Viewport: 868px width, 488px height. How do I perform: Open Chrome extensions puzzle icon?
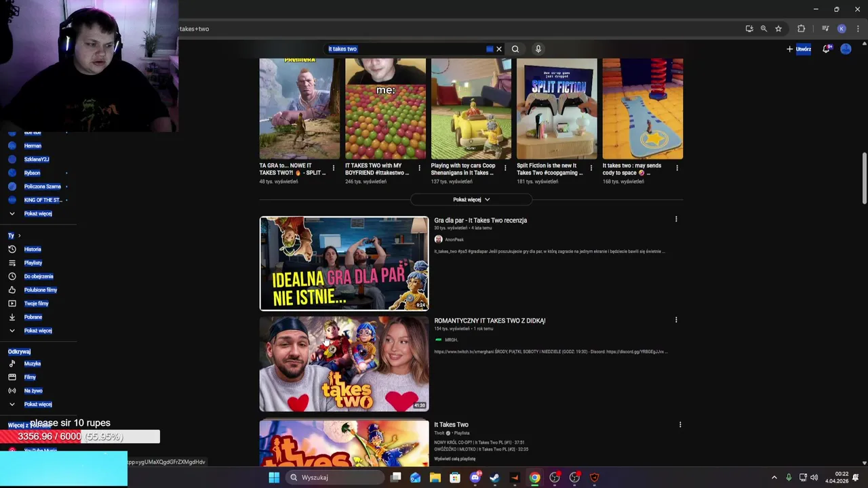[x=802, y=28]
